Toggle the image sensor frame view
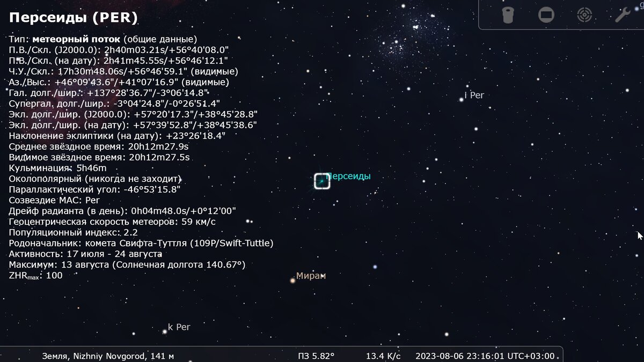This screenshot has width=644, height=362. pos(546,14)
